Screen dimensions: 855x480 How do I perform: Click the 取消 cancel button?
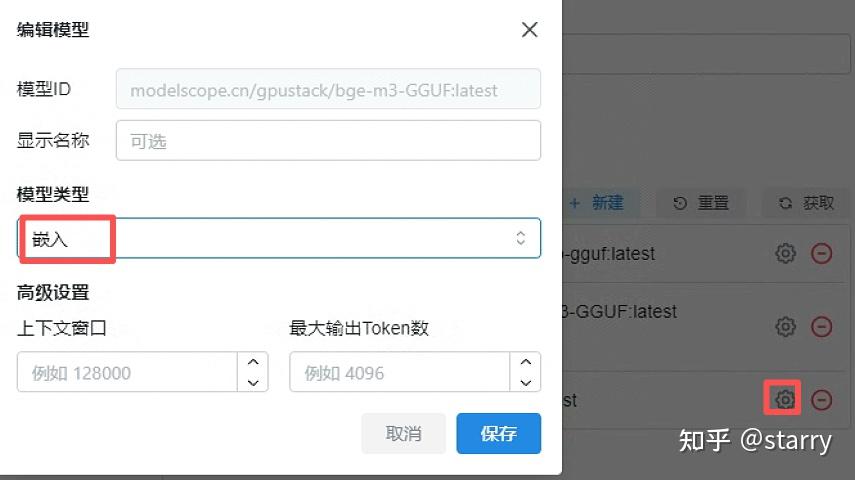(404, 434)
